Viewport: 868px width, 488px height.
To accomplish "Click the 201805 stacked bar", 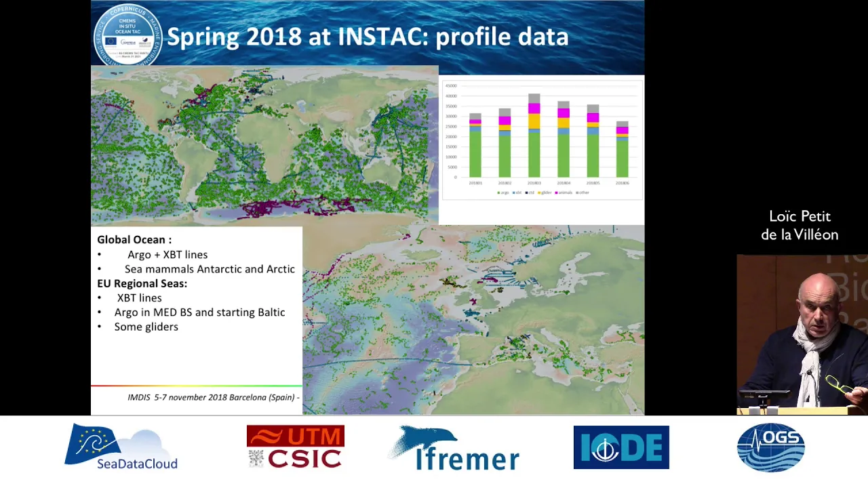I will coord(593,141).
